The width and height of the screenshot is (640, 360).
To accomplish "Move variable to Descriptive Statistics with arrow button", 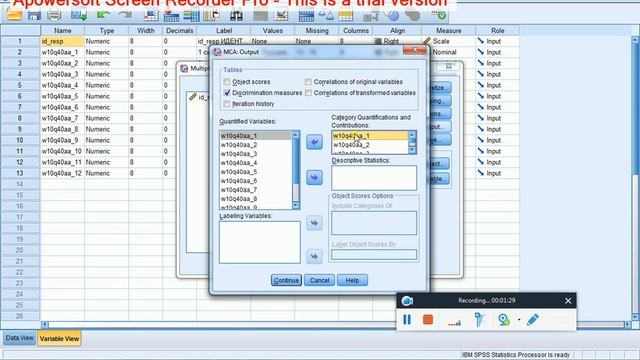I will point(314,178).
